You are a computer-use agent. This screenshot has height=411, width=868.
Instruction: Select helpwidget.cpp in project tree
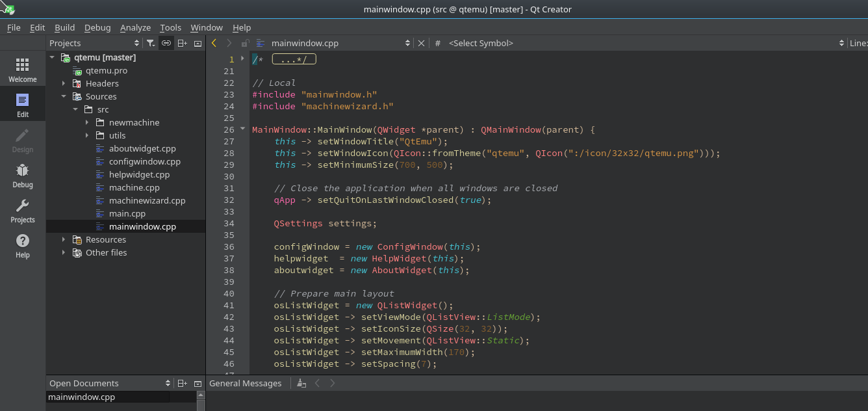point(139,174)
